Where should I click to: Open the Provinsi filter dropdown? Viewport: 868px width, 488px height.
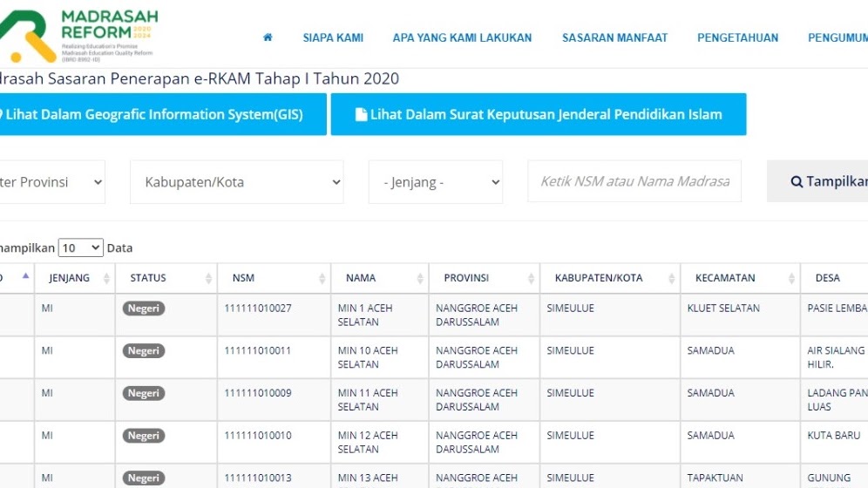[52, 182]
